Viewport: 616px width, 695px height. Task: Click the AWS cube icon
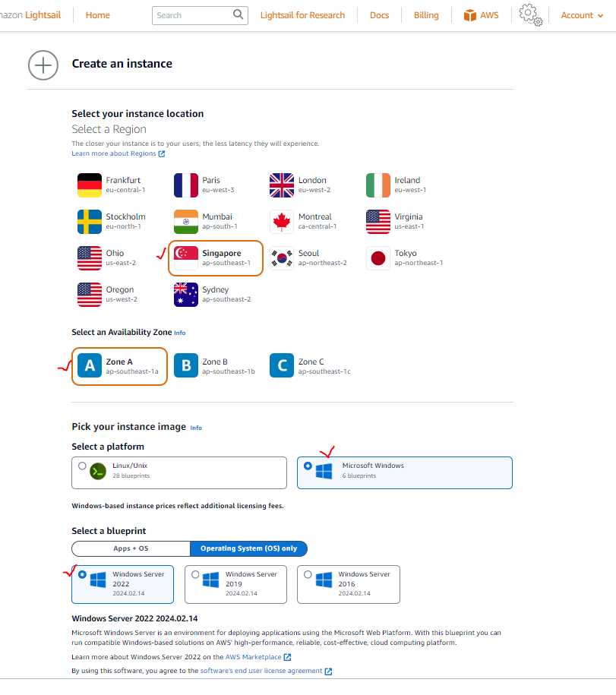(x=469, y=15)
